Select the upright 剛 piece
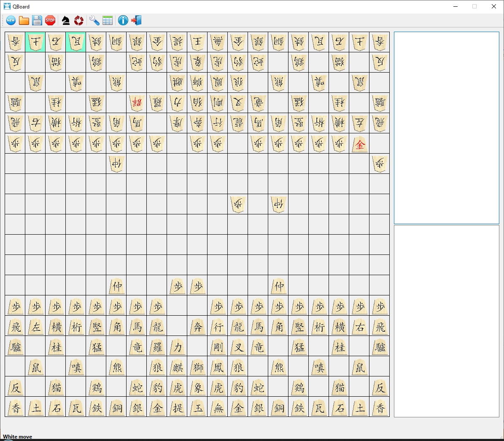 point(218,346)
